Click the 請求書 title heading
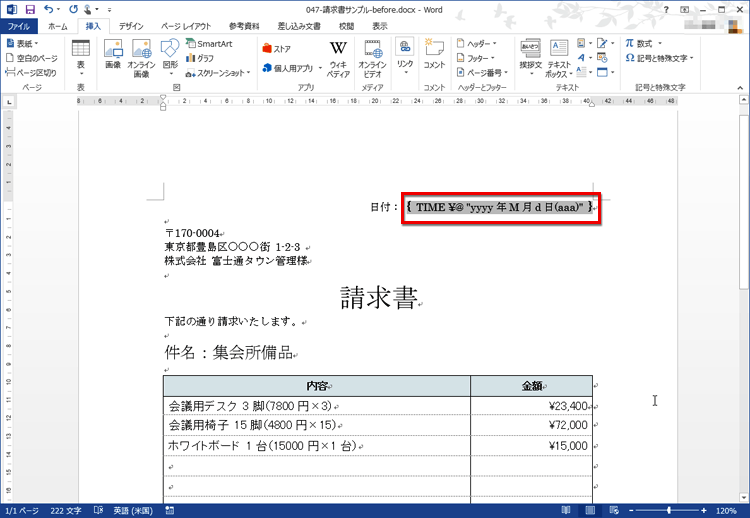The width and height of the screenshot is (750, 518). tap(378, 297)
